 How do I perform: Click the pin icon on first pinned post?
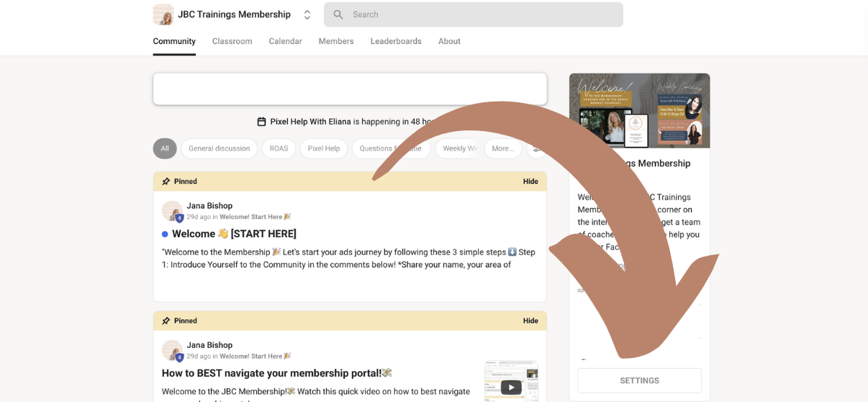(166, 182)
